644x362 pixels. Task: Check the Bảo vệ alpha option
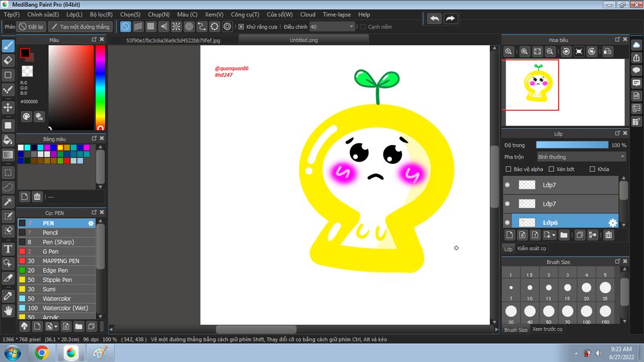[x=508, y=169]
